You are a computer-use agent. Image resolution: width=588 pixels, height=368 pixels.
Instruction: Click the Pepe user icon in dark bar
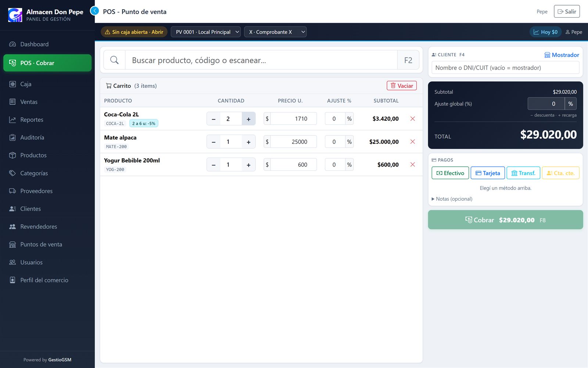[x=568, y=32]
